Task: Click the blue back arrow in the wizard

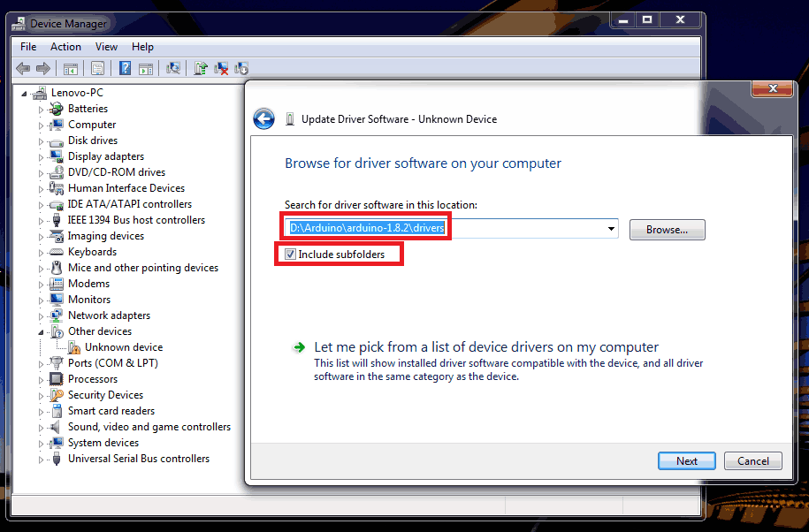Action: pyautogui.click(x=263, y=118)
